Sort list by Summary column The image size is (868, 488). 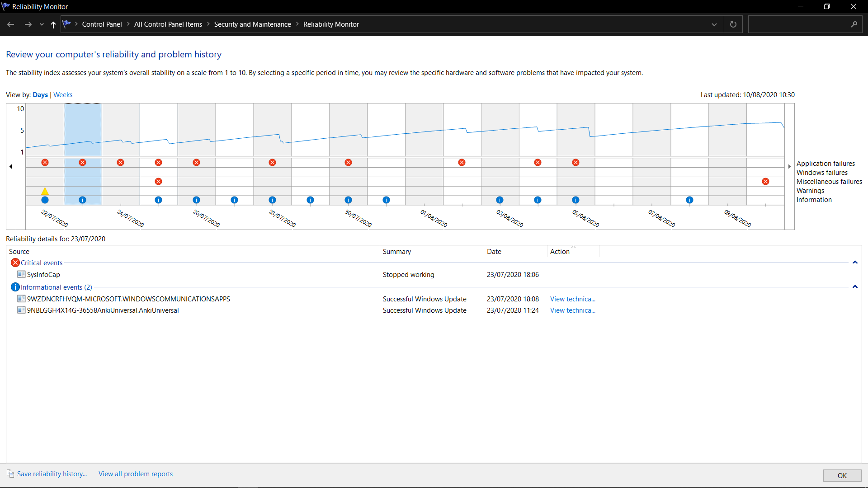432,252
